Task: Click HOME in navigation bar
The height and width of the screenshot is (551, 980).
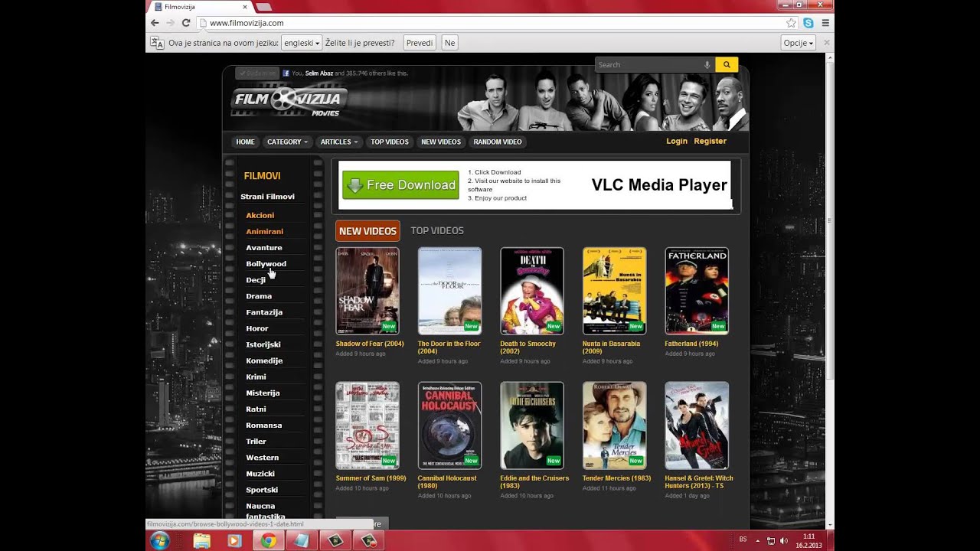Action: click(245, 142)
